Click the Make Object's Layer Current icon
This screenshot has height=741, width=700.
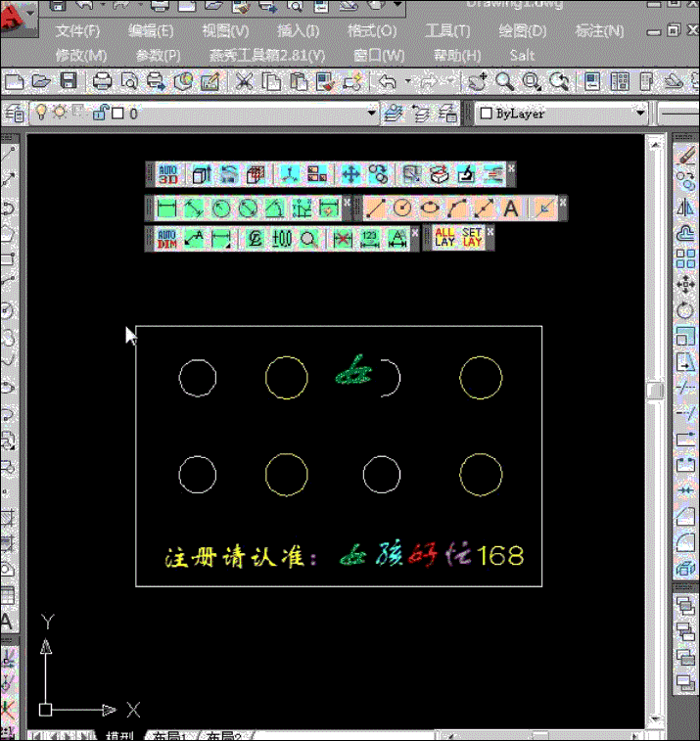pos(394,114)
